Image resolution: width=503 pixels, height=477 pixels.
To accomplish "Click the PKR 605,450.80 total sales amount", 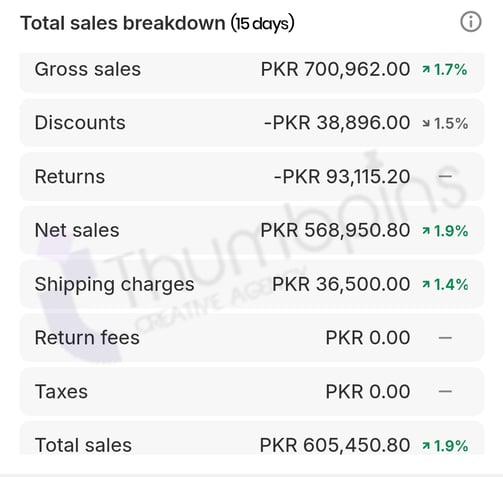I will click(x=335, y=445).
